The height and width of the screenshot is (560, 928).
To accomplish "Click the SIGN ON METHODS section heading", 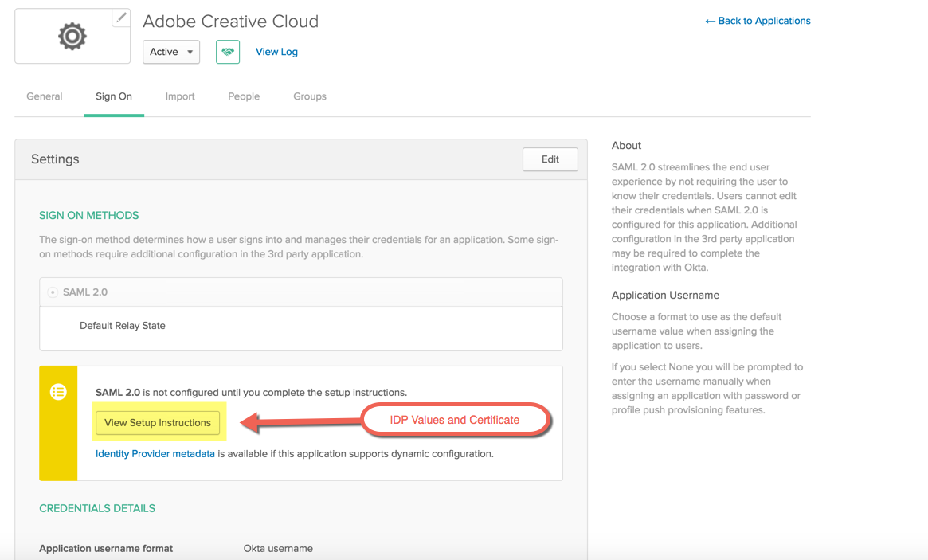I will coord(88,215).
